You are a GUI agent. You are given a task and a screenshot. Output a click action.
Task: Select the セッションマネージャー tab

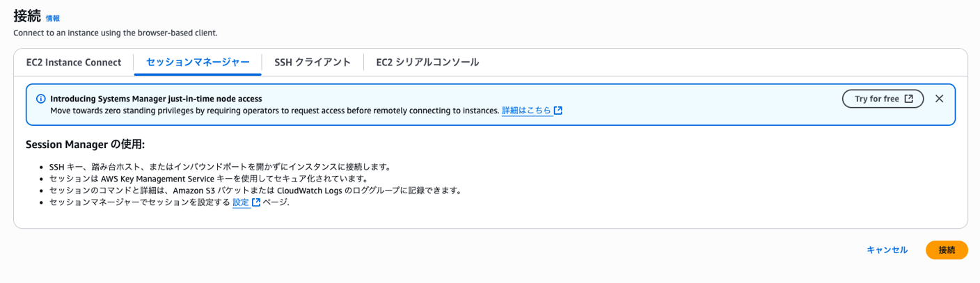click(198, 62)
